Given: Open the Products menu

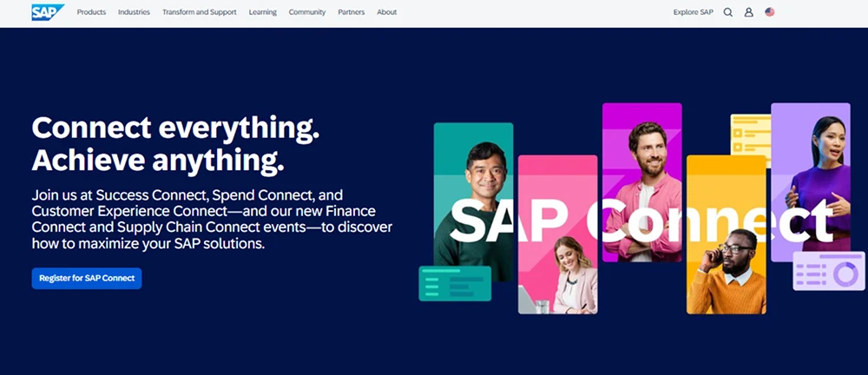Looking at the screenshot, I should 91,12.
